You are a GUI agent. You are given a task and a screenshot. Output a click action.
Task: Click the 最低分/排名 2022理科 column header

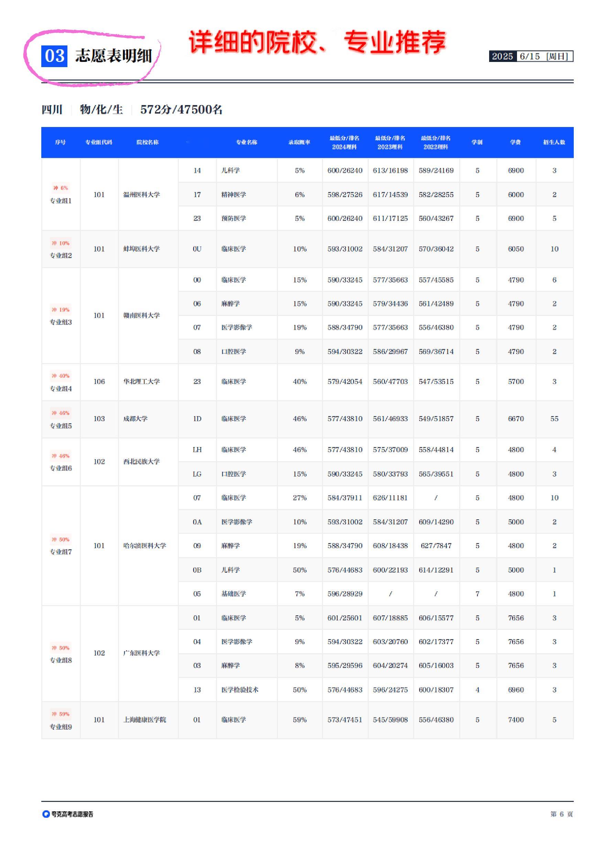[x=436, y=142]
